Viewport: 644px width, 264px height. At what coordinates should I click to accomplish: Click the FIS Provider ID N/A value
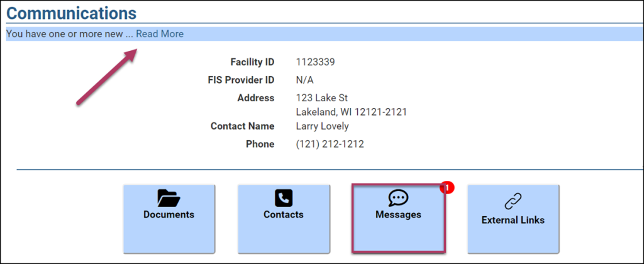(x=304, y=80)
